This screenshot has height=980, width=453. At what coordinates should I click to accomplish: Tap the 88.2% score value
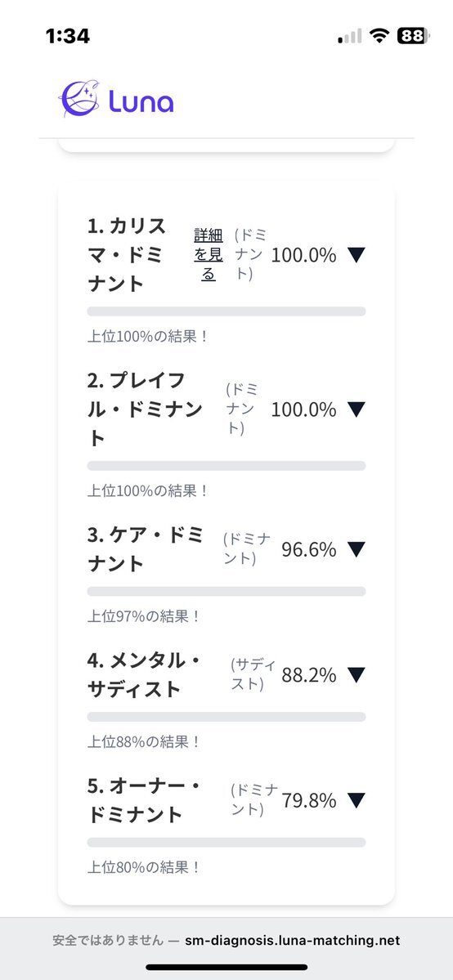(x=308, y=675)
